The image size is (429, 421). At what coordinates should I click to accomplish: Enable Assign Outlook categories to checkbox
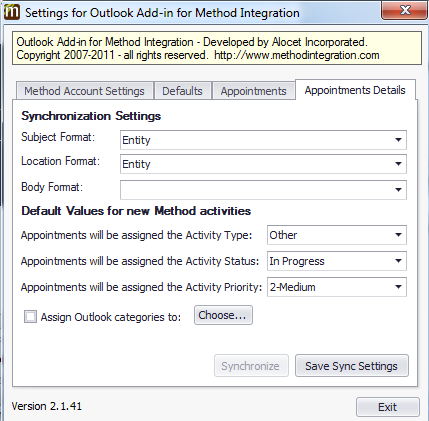(30, 317)
